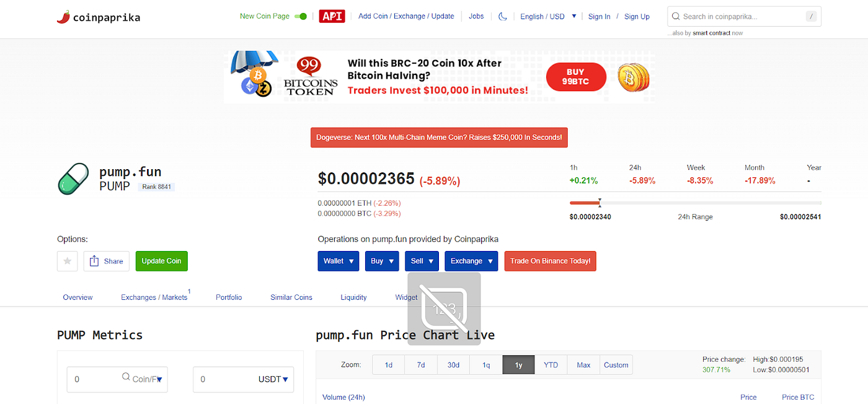Select the 1y chart zoom

tap(518, 365)
